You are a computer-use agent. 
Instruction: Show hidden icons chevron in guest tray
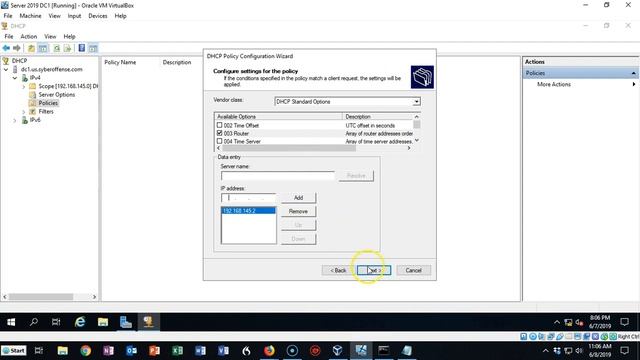(557, 322)
